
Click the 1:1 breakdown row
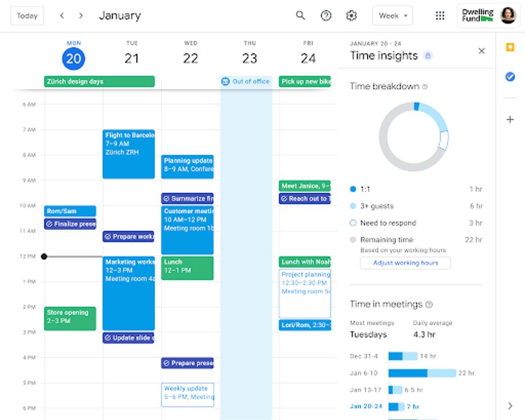pos(416,189)
